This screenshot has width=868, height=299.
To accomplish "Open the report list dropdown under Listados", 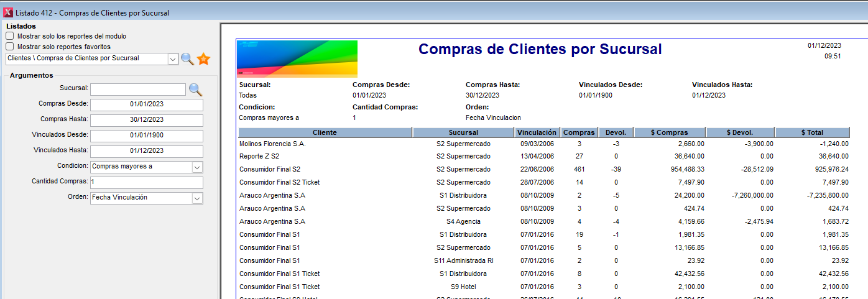I will click(x=173, y=58).
